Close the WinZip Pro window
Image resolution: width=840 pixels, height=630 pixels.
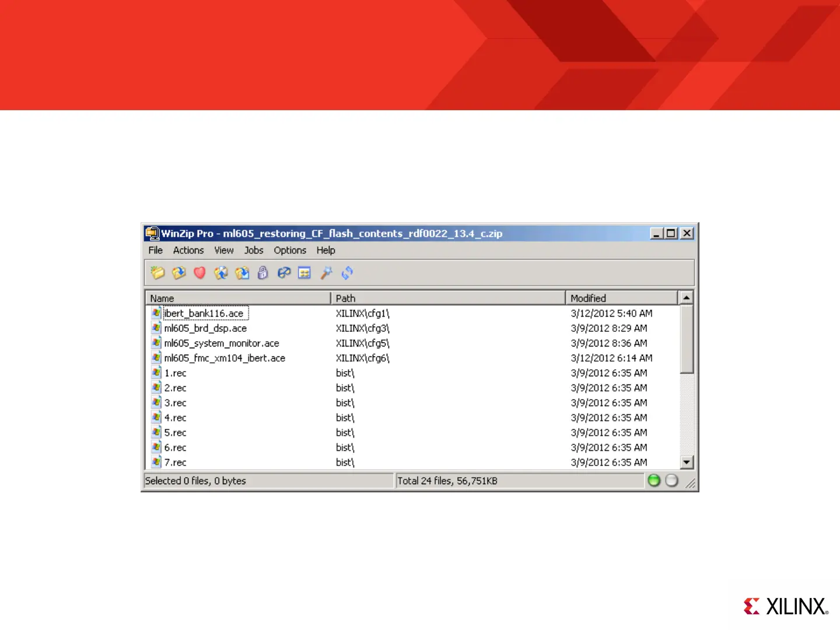(687, 233)
